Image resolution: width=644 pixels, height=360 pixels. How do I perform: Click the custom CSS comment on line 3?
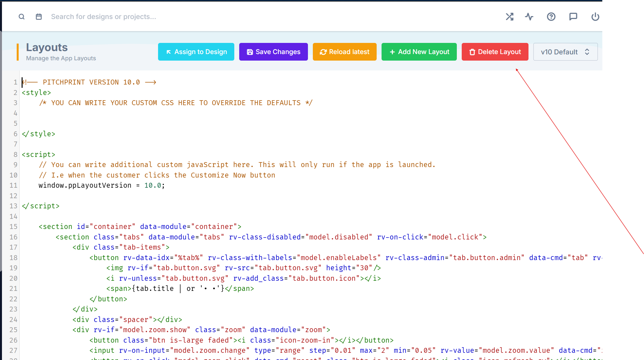point(176,103)
